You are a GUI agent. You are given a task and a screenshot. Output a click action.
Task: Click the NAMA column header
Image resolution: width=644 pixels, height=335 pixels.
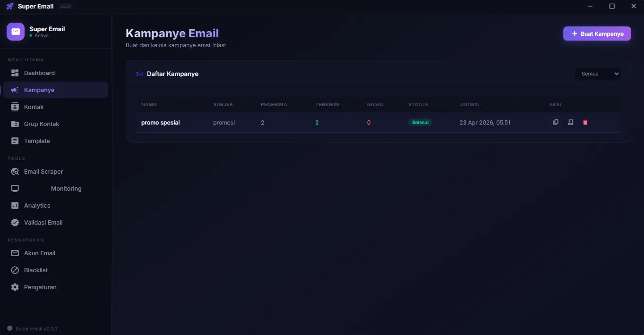[149, 104]
